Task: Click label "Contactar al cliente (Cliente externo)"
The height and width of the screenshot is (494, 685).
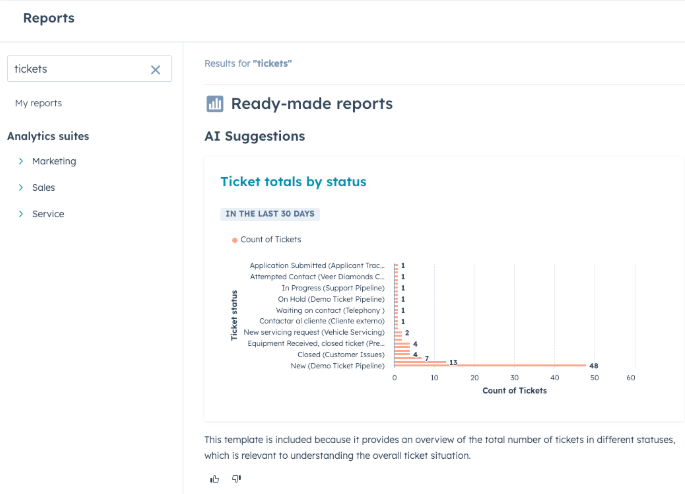Action: pos(322,321)
